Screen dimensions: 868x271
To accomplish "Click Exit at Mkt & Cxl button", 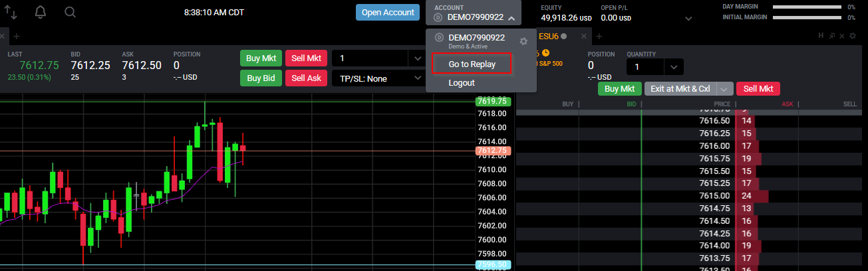I will tap(680, 88).
